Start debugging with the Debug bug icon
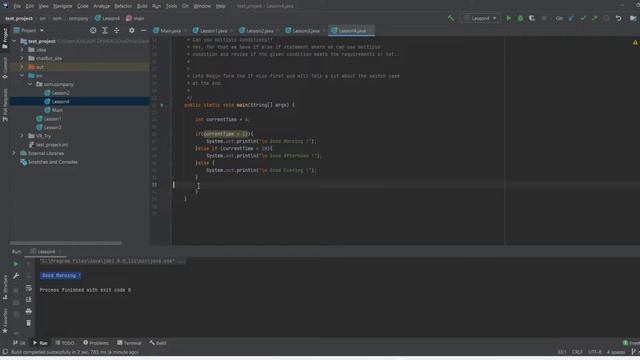The width and height of the screenshot is (640, 360). click(x=520, y=18)
